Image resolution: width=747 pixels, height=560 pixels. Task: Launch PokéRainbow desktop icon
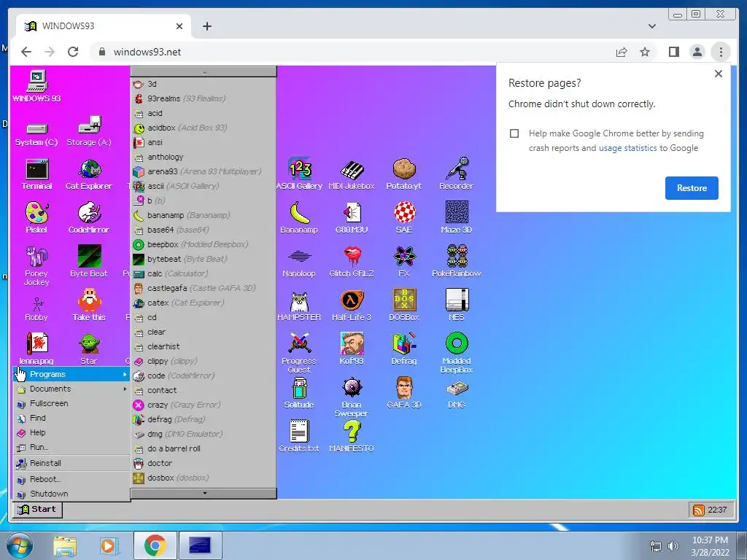tap(457, 262)
